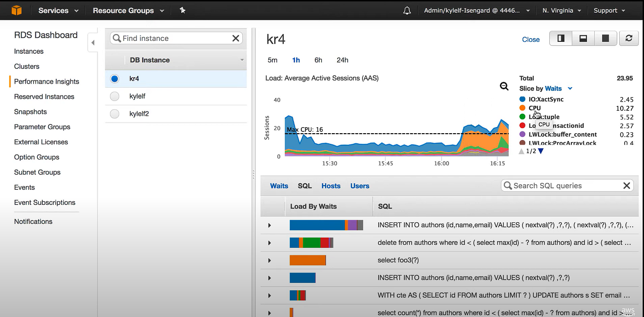Screen dimensions: 644x317
Task: Select the side-by-side split view layout
Action: pyautogui.click(x=560, y=38)
